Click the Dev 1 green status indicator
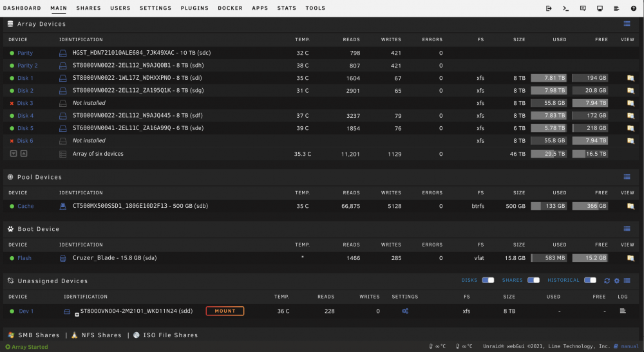The image size is (644, 352). (12, 311)
